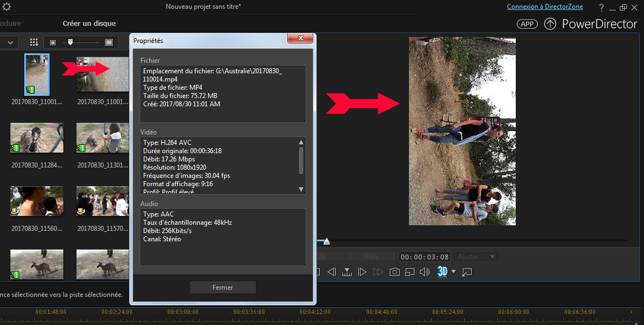Select the 20170830_11284 emu clip thumbnail
The width and height of the screenshot is (644, 325).
37,138
